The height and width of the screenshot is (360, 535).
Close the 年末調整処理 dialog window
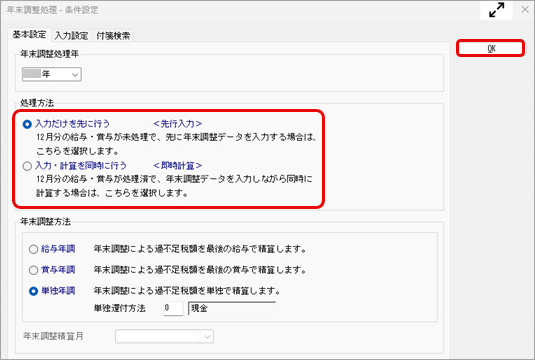coord(525,10)
